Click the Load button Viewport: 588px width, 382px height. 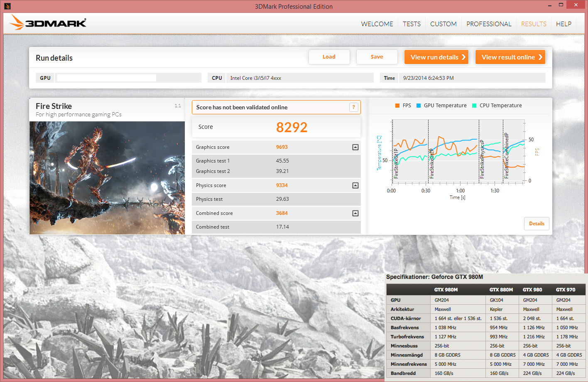(329, 57)
